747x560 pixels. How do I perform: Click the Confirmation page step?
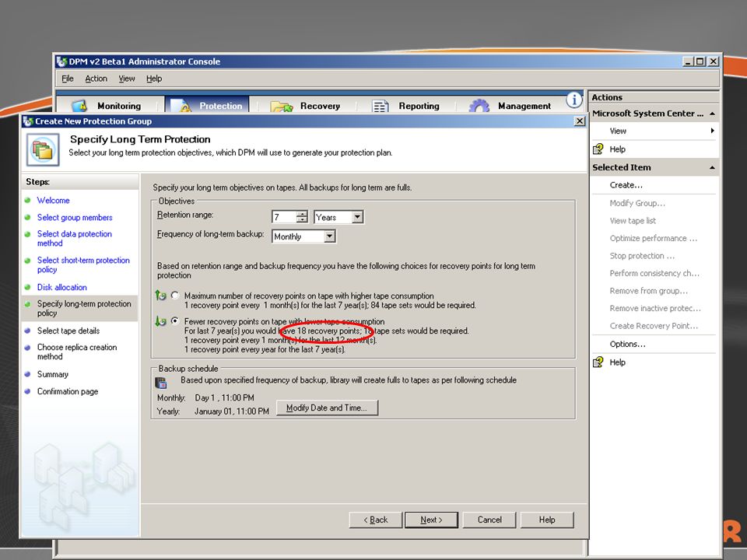click(x=68, y=391)
